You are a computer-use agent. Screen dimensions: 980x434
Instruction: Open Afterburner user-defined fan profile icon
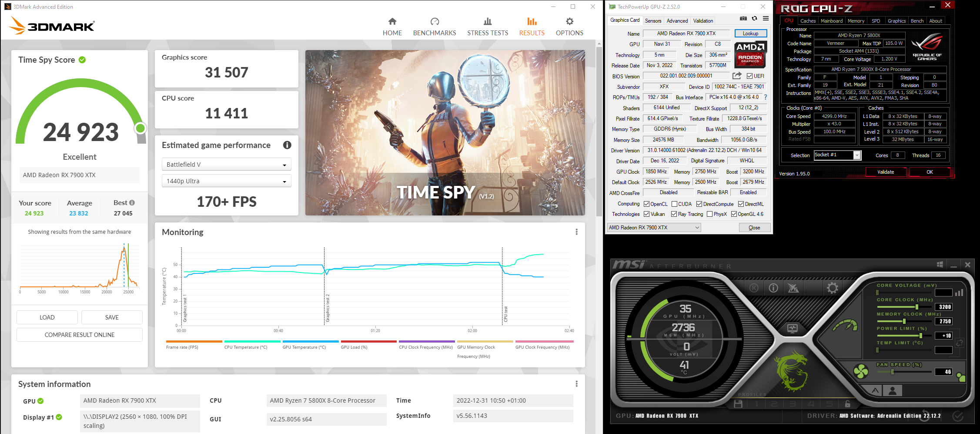point(893,390)
